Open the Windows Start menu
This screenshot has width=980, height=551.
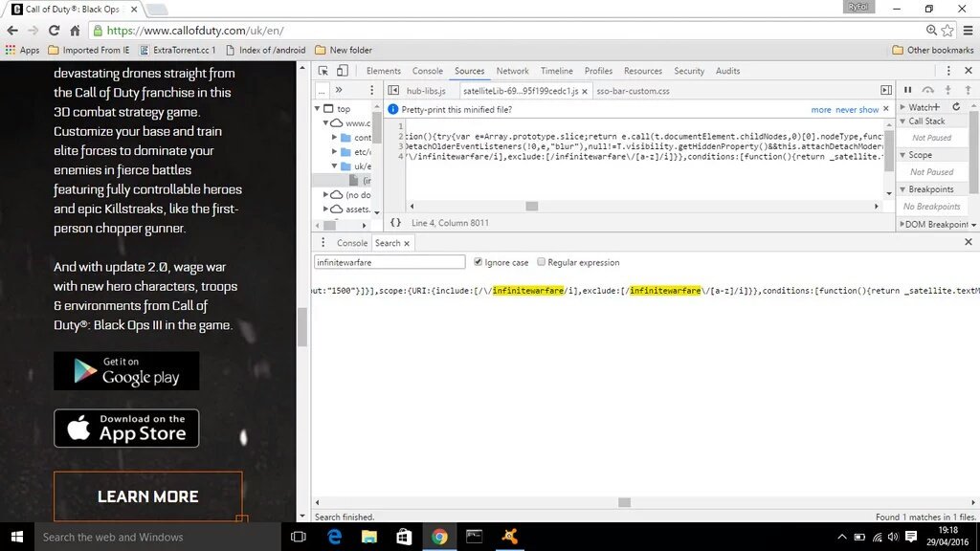coord(17,537)
